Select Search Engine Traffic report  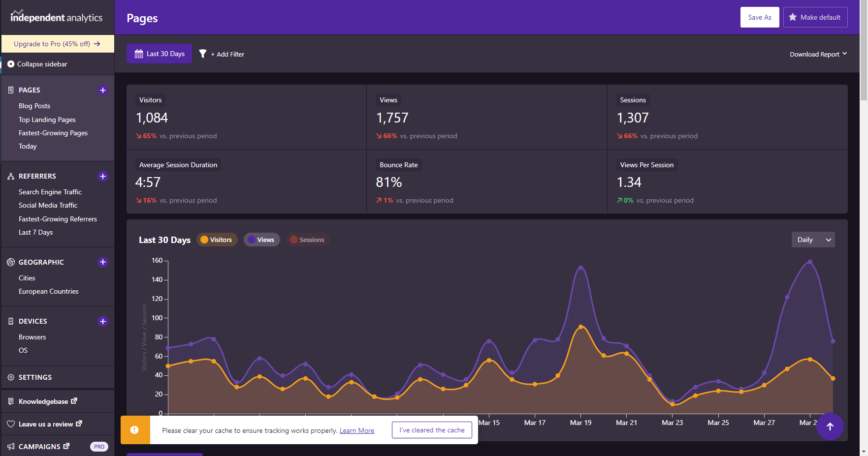pyautogui.click(x=50, y=192)
